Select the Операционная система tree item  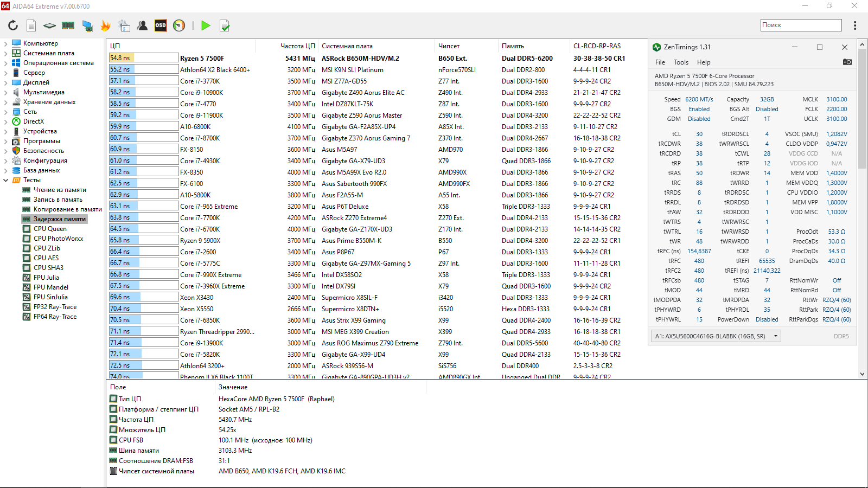point(59,63)
